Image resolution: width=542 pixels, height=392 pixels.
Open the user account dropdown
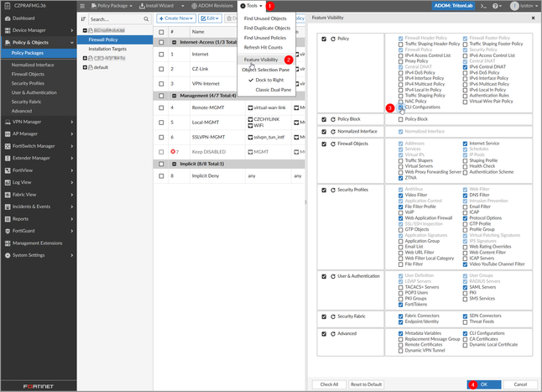pos(524,6)
